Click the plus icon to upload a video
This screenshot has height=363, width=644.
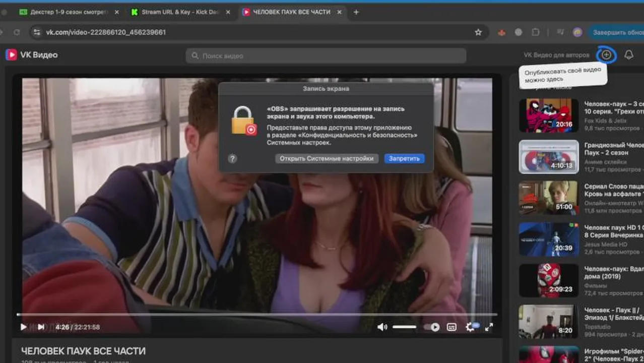pos(607,54)
